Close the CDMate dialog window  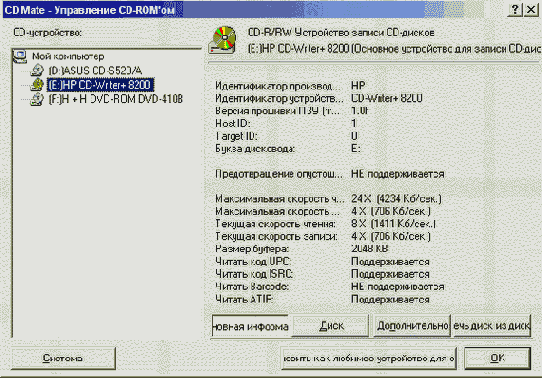(531, 10)
